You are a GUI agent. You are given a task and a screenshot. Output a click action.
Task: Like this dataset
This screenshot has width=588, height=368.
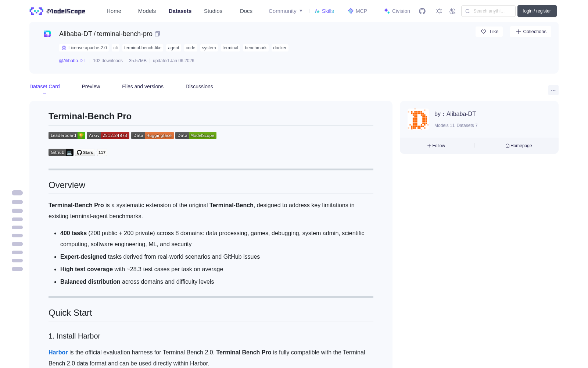(x=490, y=32)
